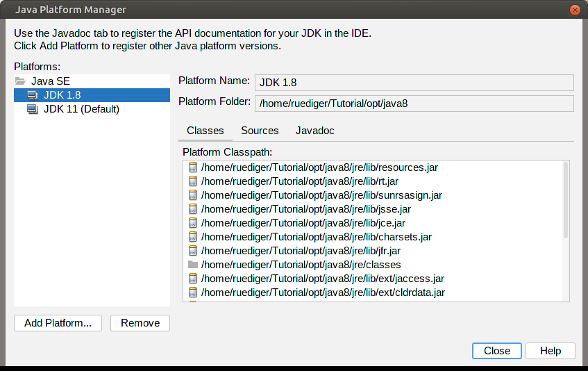
Task: Click the Java SE folder icon
Action: (20, 81)
